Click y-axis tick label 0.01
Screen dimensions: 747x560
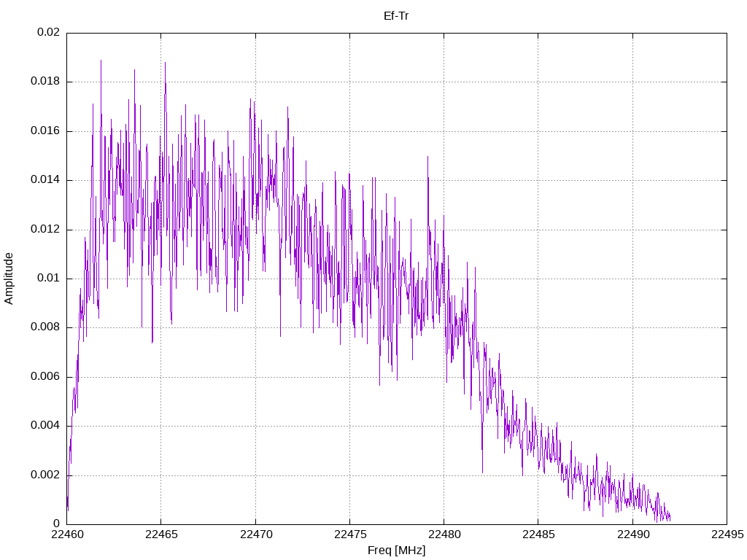pyautogui.click(x=49, y=279)
